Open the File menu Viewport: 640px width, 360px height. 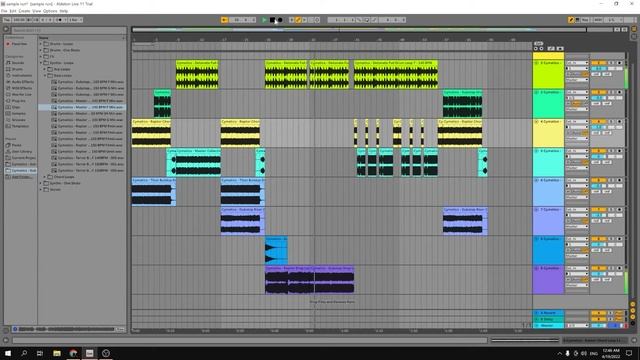[4, 11]
